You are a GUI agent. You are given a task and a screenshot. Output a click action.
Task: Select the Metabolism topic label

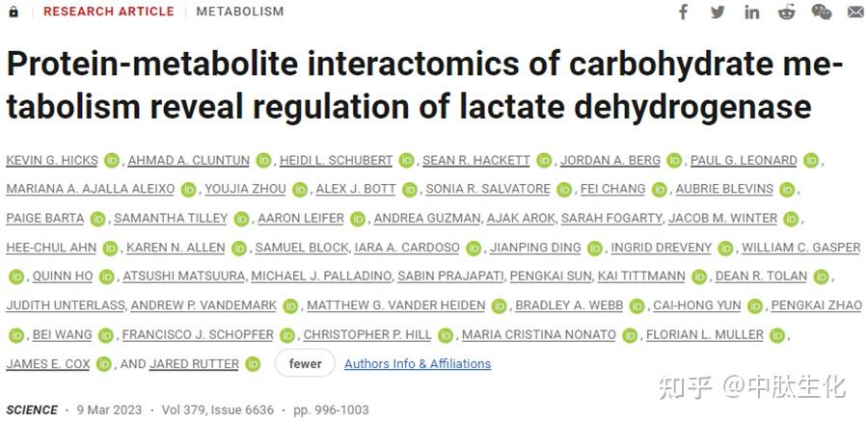tap(239, 12)
